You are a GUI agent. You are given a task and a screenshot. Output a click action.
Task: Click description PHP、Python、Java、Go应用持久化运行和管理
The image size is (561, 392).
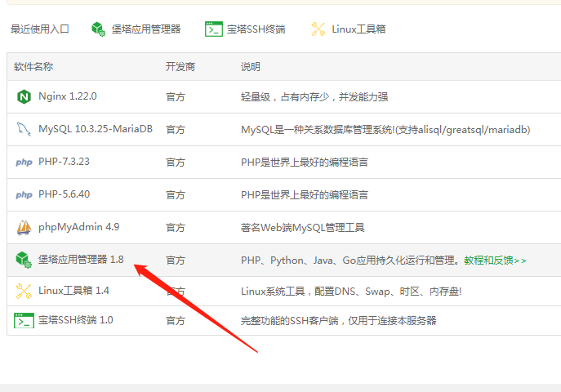350,261
